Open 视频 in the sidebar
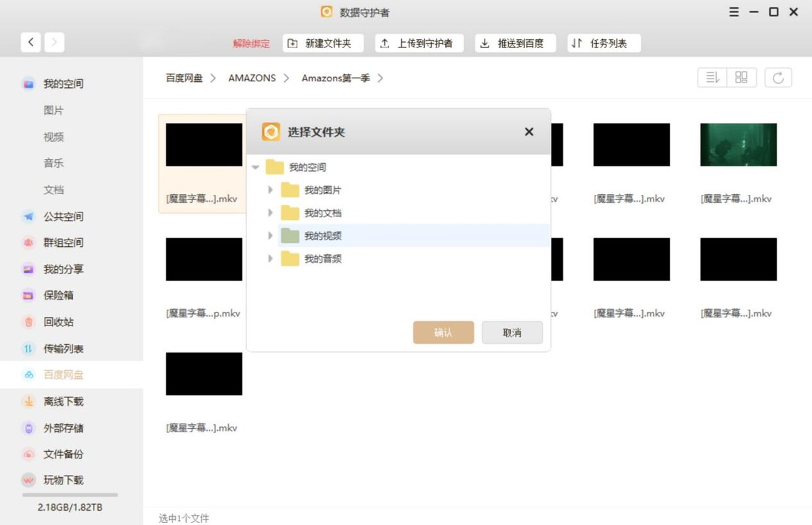Screen dimensions: 812x525 click(53, 137)
